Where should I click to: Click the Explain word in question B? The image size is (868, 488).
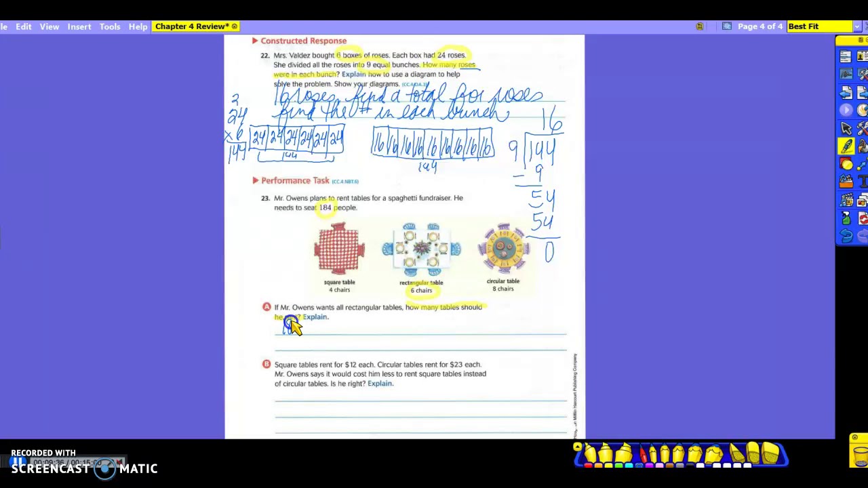(380, 384)
